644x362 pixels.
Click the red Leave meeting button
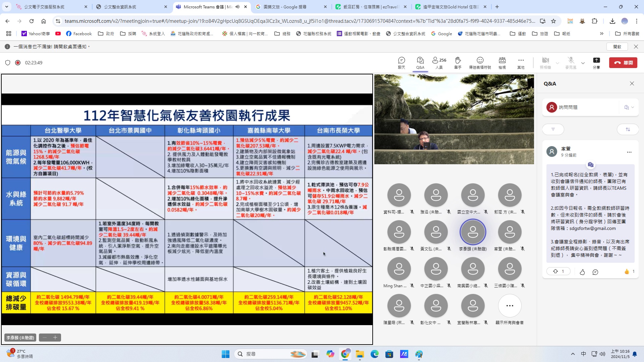[623, 63]
